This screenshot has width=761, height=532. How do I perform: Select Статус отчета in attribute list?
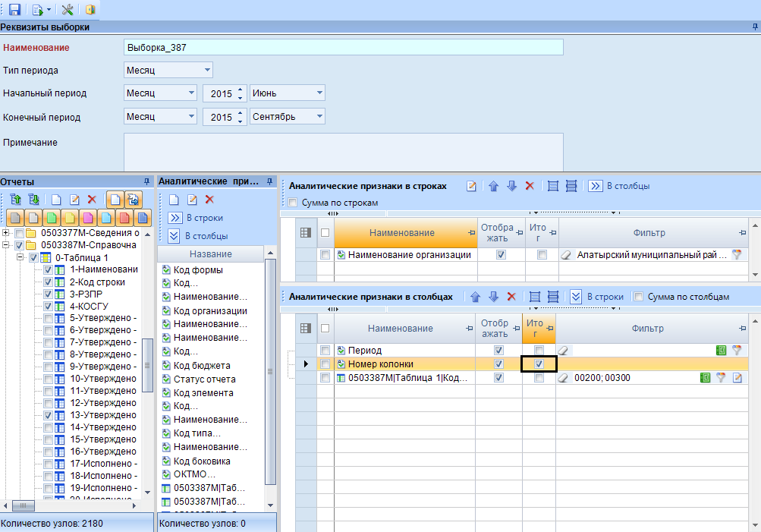pyautogui.click(x=204, y=379)
